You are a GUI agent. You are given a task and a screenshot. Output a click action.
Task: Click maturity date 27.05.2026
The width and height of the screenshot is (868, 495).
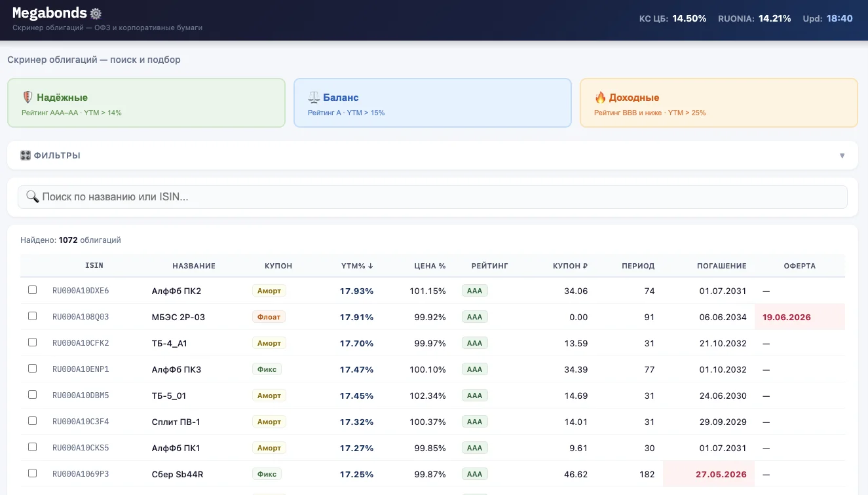(721, 474)
